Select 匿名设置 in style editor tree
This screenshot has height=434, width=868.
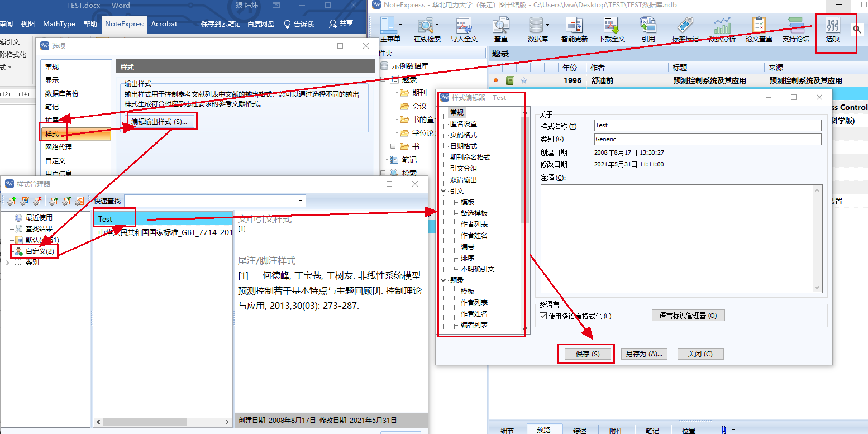point(464,123)
